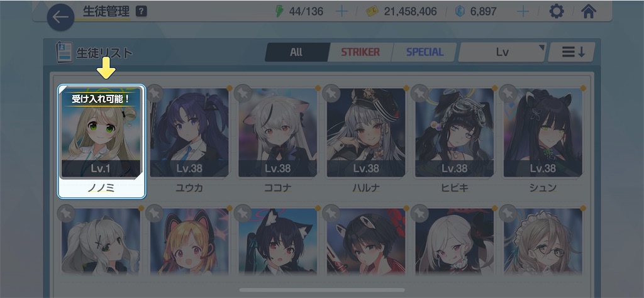
Task: Add gems with the plus icon
Action: pos(523,11)
